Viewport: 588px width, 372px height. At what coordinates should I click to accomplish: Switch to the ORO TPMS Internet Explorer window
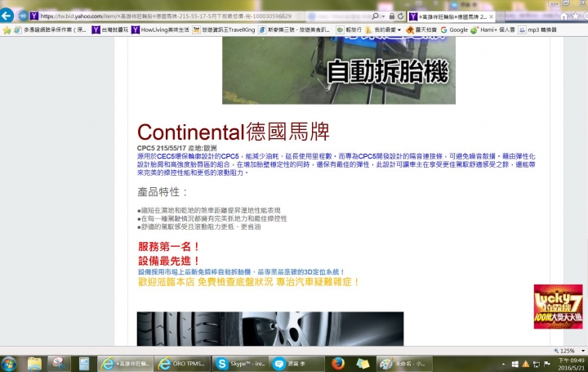[182, 364]
